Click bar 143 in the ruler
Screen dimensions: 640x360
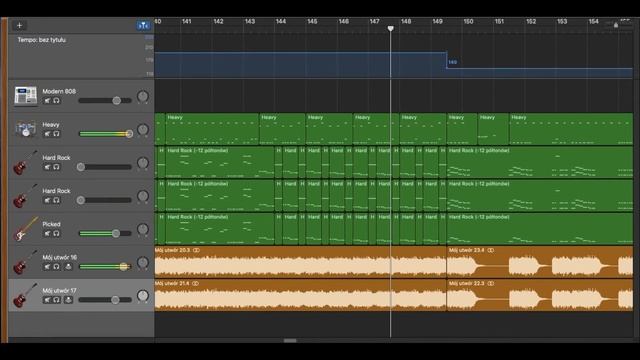coord(250,22)
